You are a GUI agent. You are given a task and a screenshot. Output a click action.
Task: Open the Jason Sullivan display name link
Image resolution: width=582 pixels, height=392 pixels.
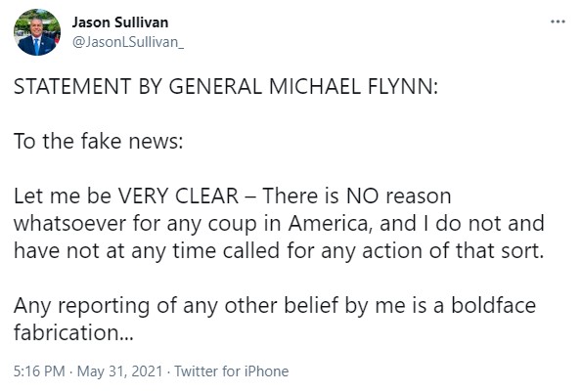pyautogui.click(x=120, y=22)
